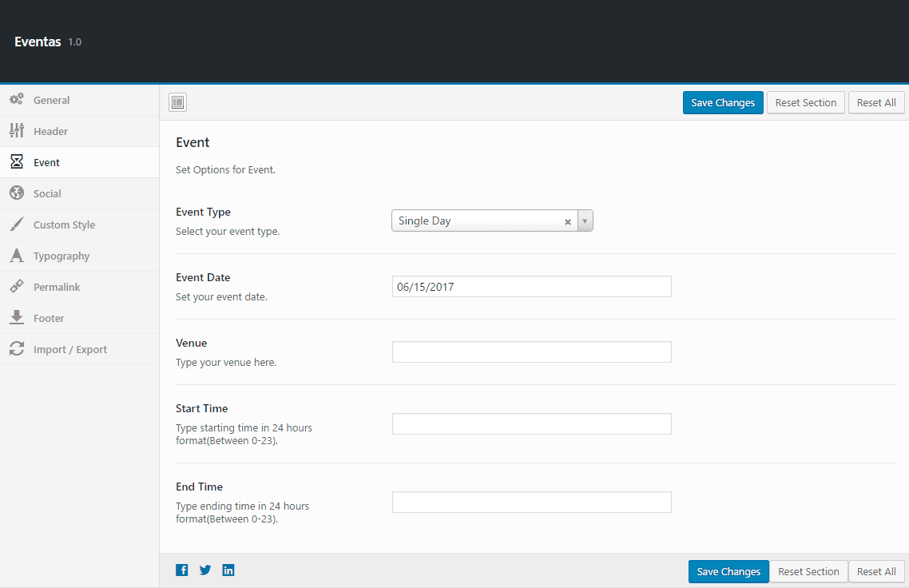
Task: Click the brush icon beside Custom Style
Action: [16, 224]
